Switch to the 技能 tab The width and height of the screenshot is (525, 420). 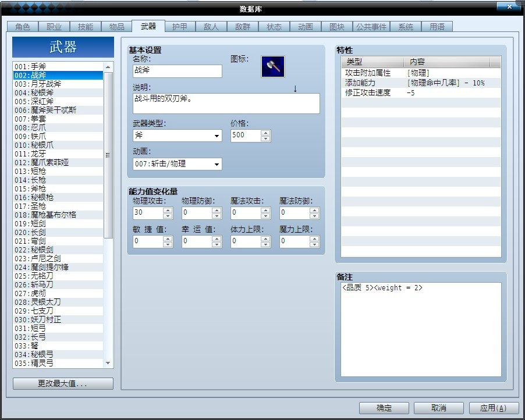point(86,26)
